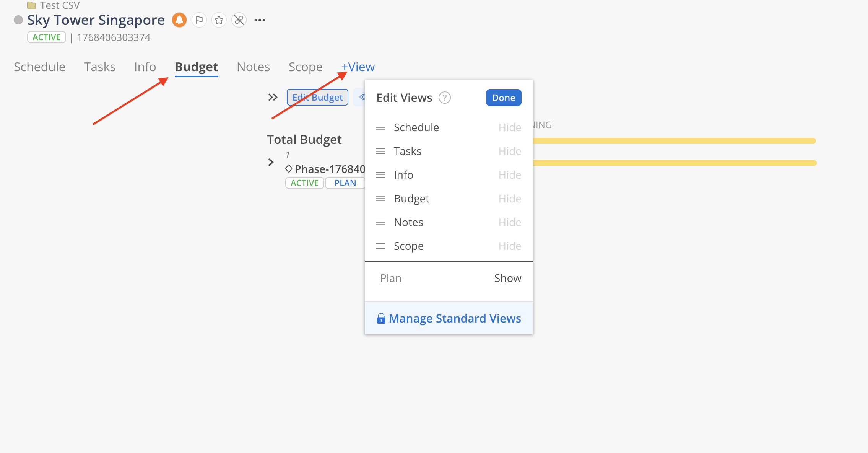Switch to the Schedule tab
The width and height of the screenshot is (868, 453).
coord(39,67)
